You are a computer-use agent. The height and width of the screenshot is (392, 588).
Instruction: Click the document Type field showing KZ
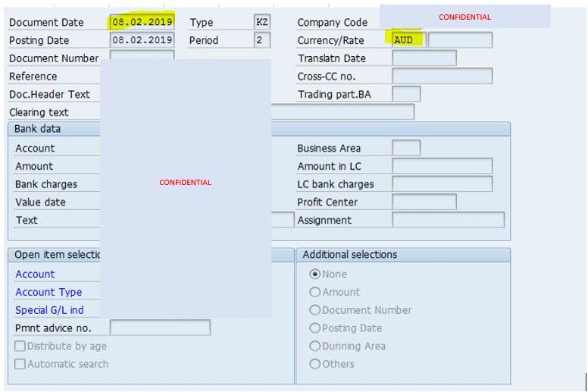coord(262,22)
